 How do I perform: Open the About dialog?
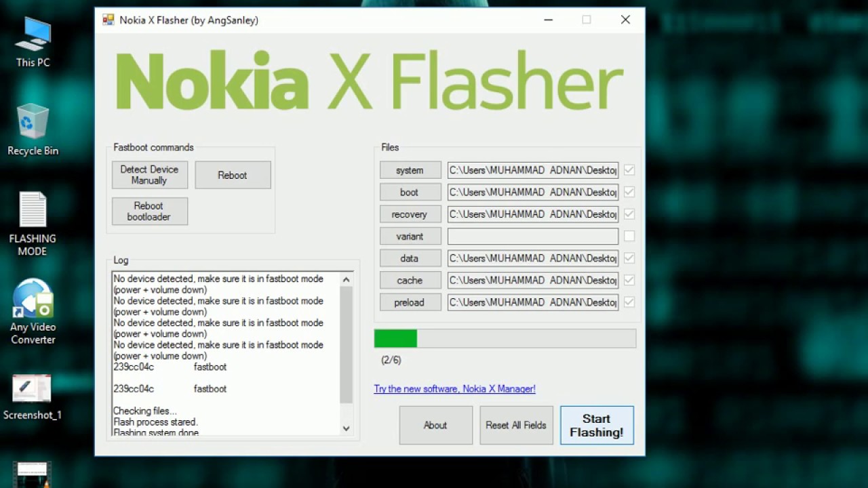point(435,425)
